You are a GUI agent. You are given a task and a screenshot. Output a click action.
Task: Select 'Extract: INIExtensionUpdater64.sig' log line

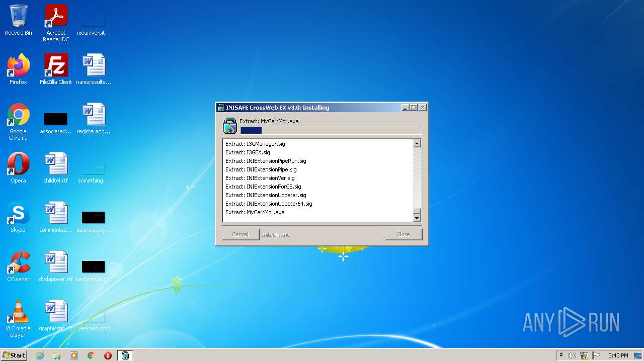(269, 204)
